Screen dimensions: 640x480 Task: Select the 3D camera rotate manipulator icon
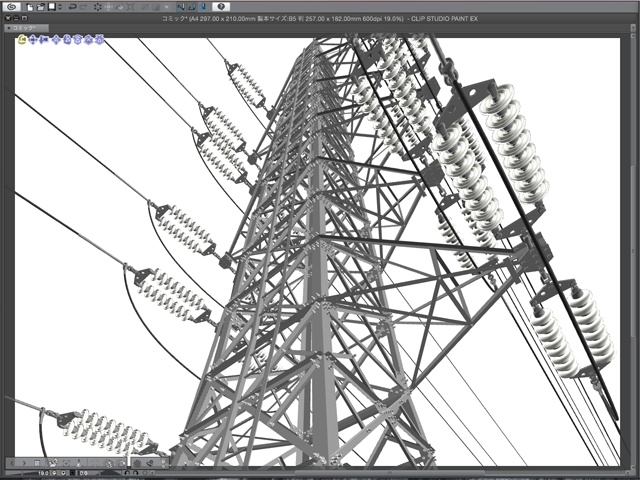click(22, 40)
